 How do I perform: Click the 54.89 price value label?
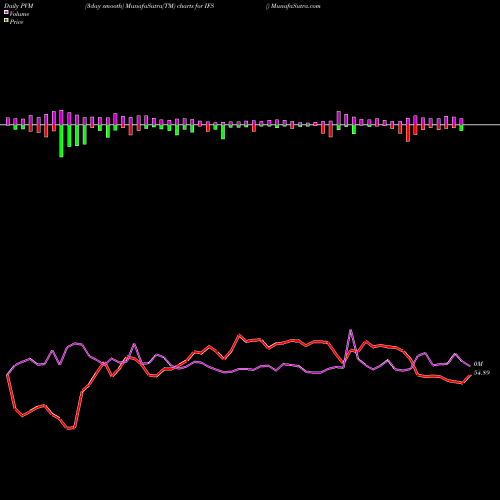(x=482, y=373)
